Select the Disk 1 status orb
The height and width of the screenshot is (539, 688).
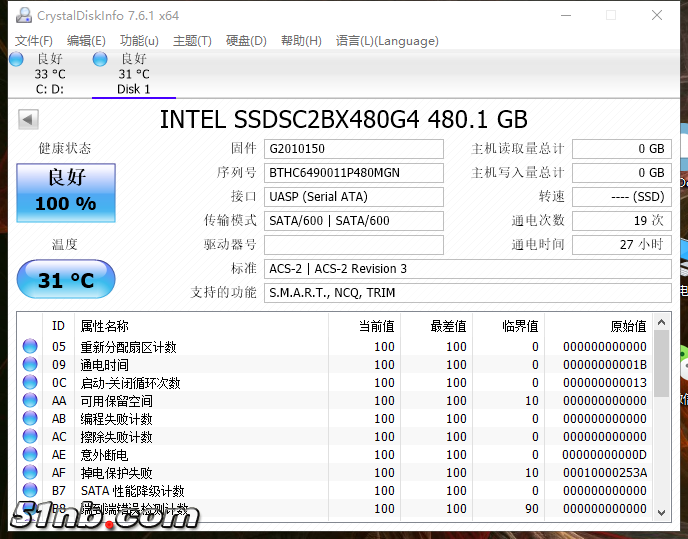(x=100, y=60)
